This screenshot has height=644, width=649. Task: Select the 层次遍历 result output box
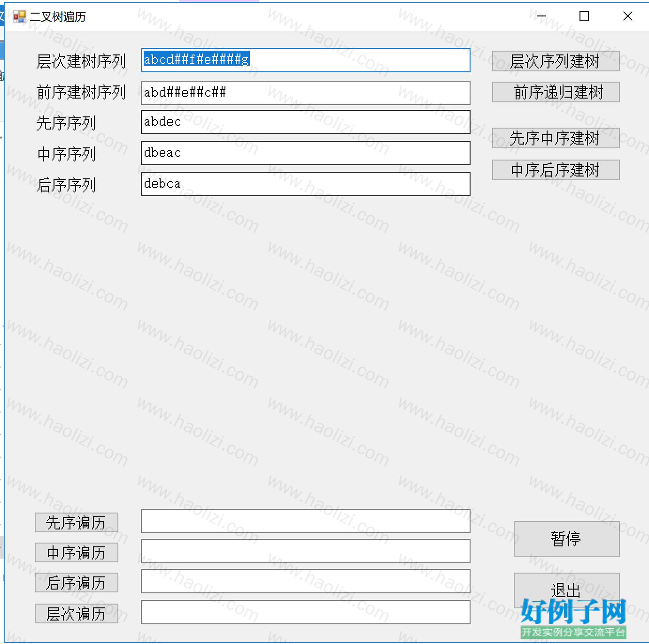(306, 612)
